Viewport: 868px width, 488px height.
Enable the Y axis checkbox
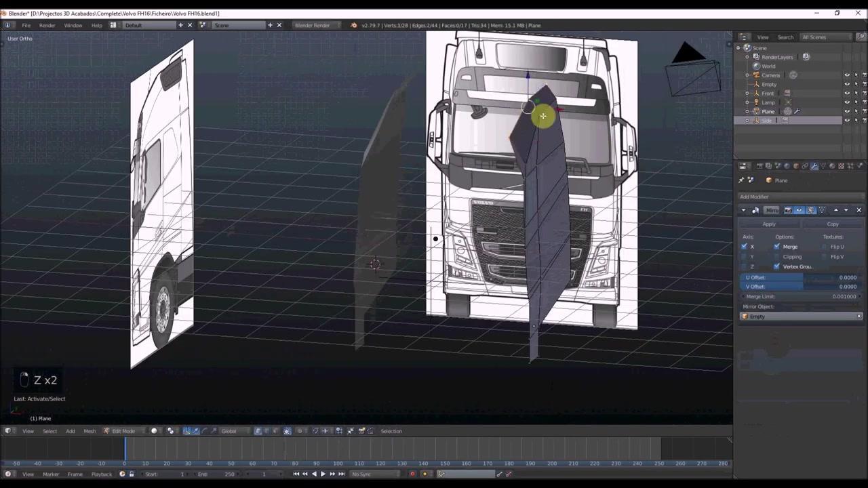[x=744, y=257]
